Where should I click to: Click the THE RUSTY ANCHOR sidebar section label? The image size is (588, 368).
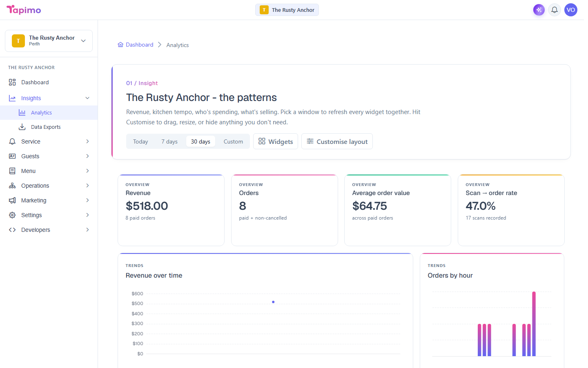(x=31, y=67)
